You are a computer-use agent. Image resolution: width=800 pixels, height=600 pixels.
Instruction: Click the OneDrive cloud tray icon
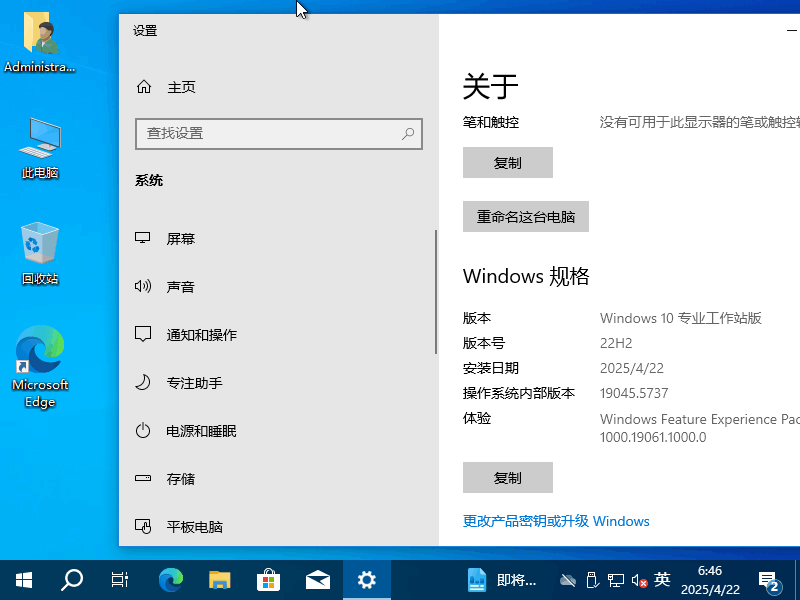coord(567,580)
